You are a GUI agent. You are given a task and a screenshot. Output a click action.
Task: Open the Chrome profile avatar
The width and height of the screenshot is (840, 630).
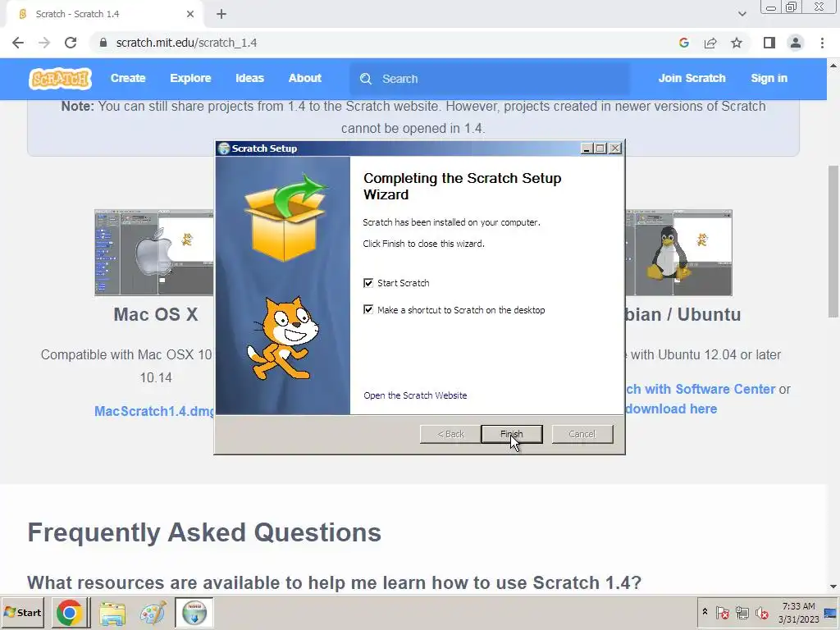[796, 43]
